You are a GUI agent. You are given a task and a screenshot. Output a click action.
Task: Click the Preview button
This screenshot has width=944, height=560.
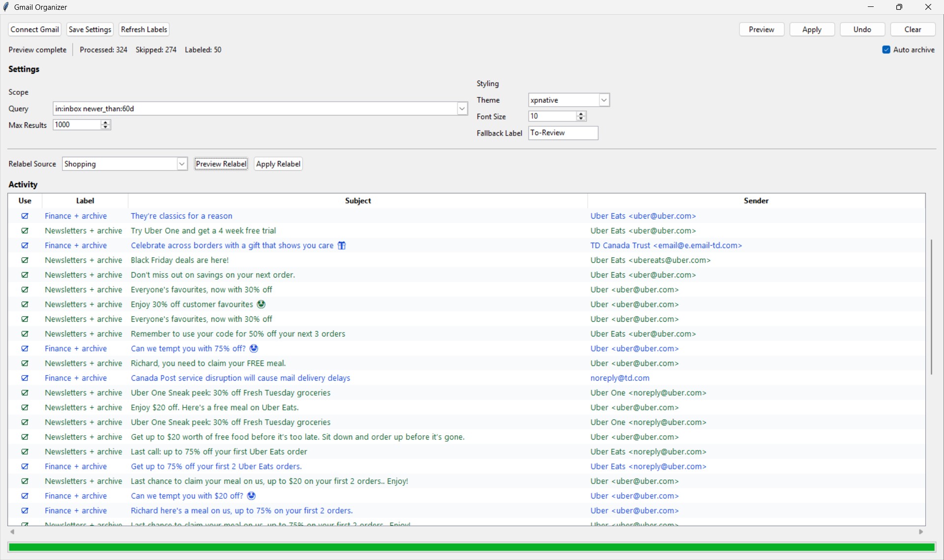coord(761,29)
